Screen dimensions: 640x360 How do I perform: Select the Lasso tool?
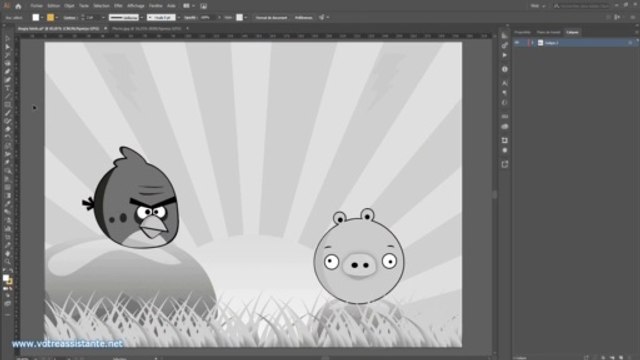7,63
